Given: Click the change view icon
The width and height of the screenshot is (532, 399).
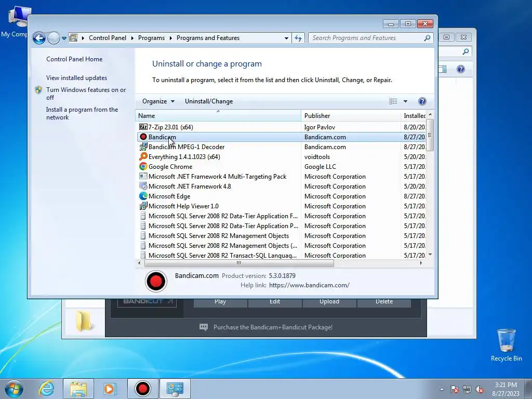Looking at the screenshot, I should 393,101.
